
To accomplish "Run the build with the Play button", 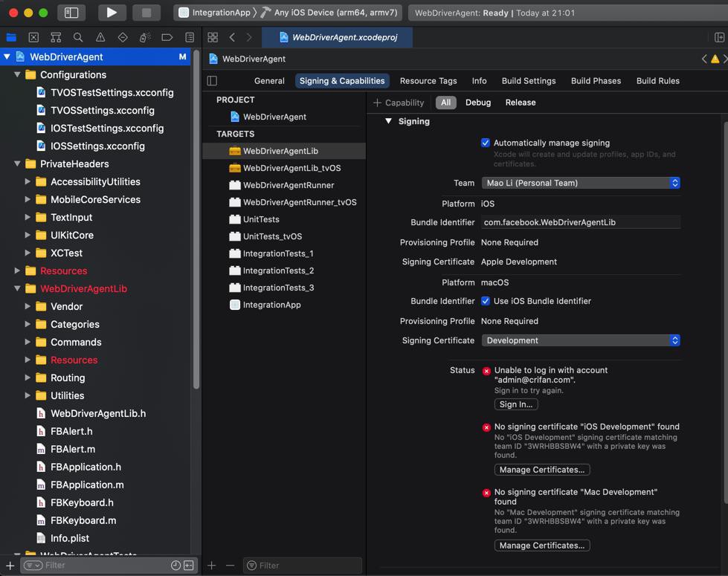I will pos(112,13).
